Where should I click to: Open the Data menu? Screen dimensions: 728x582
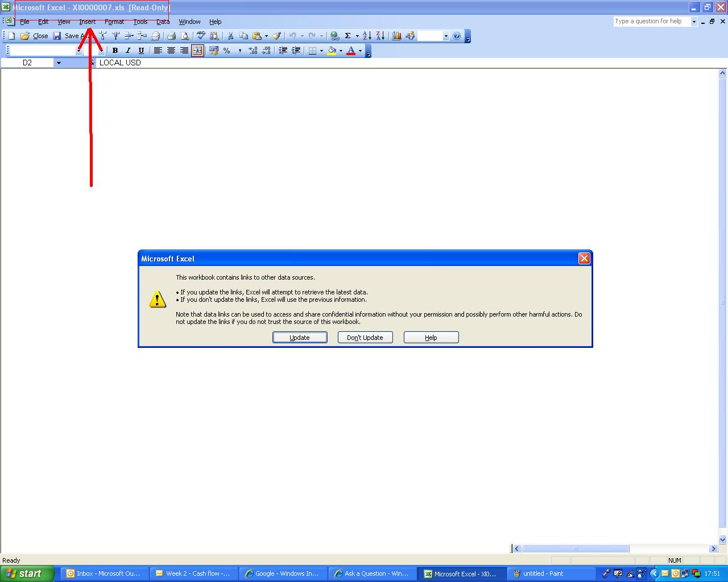click(163, 22)
